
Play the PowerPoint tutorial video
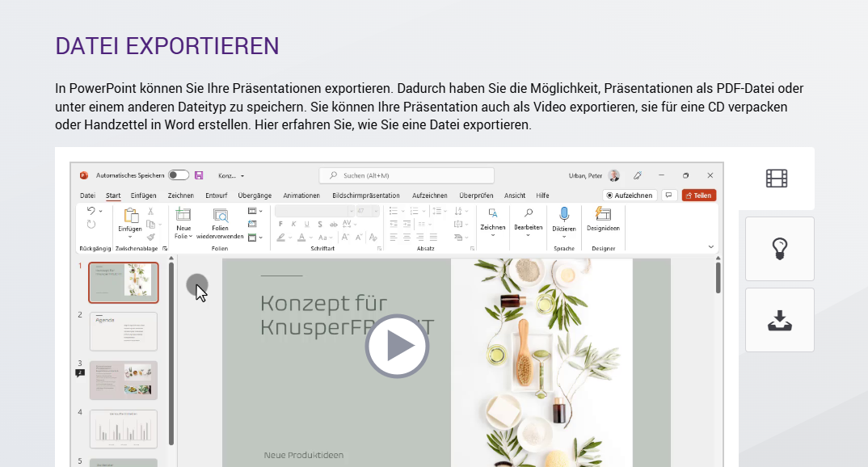[x=397, y=347]
